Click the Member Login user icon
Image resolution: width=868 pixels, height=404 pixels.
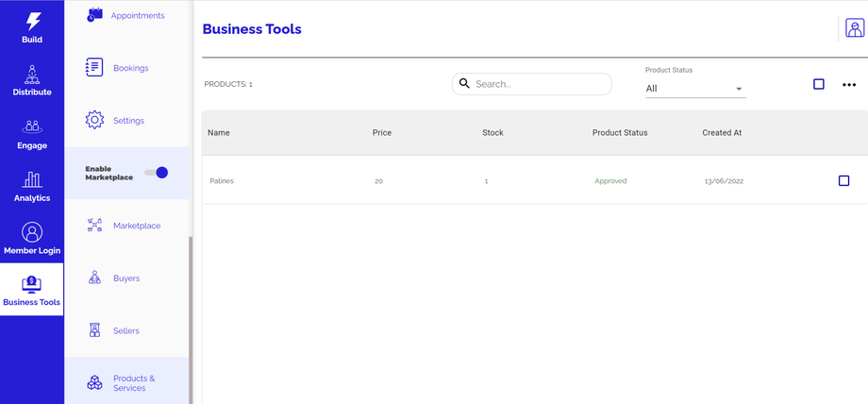(x=32, y=232)
